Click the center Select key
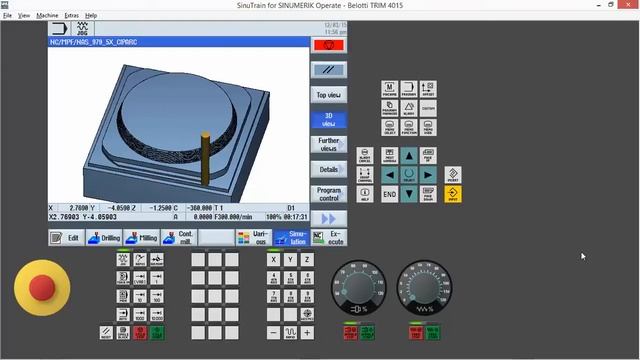640x360 pixels. [x=409, y=175]
